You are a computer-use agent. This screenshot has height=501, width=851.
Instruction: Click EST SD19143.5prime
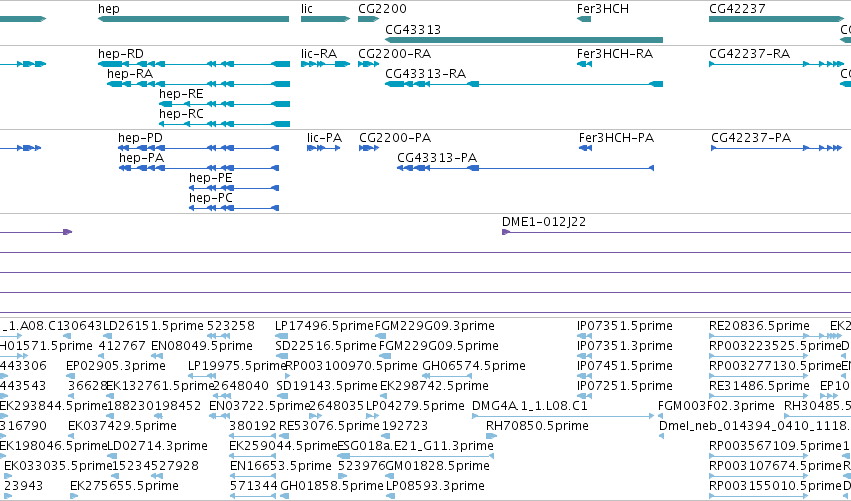point(326,386)
